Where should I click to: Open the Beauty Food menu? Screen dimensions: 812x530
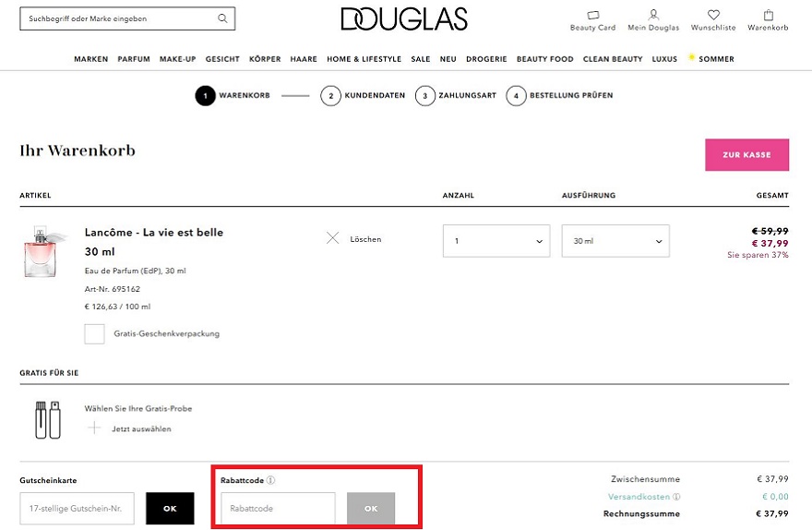tap(544, 59)
